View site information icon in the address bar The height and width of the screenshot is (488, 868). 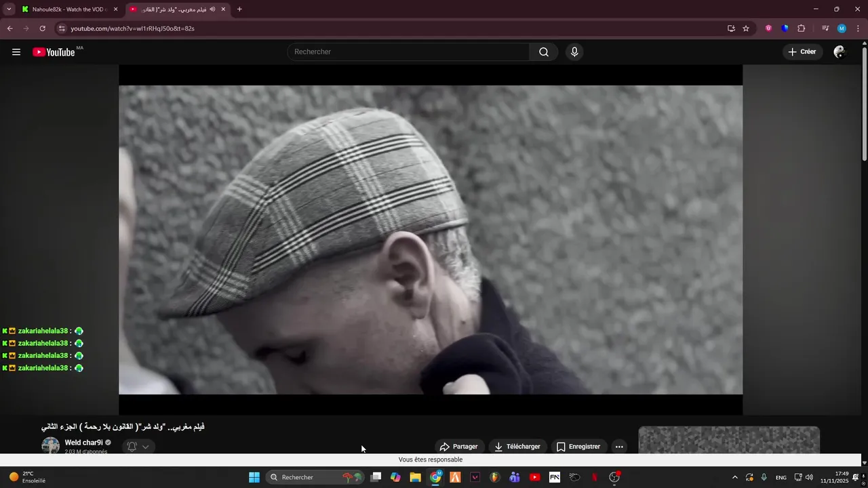(x=61, y=28)
